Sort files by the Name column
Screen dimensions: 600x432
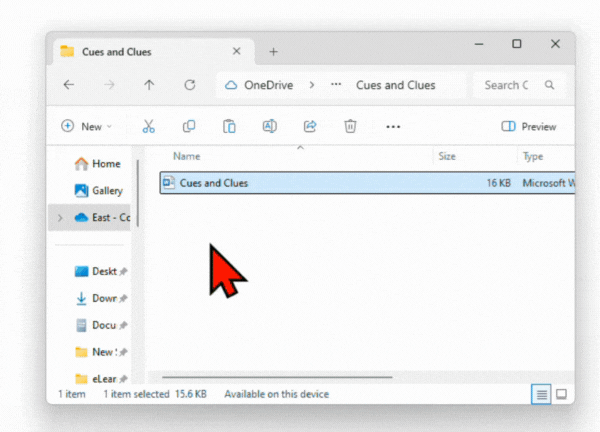186,157
